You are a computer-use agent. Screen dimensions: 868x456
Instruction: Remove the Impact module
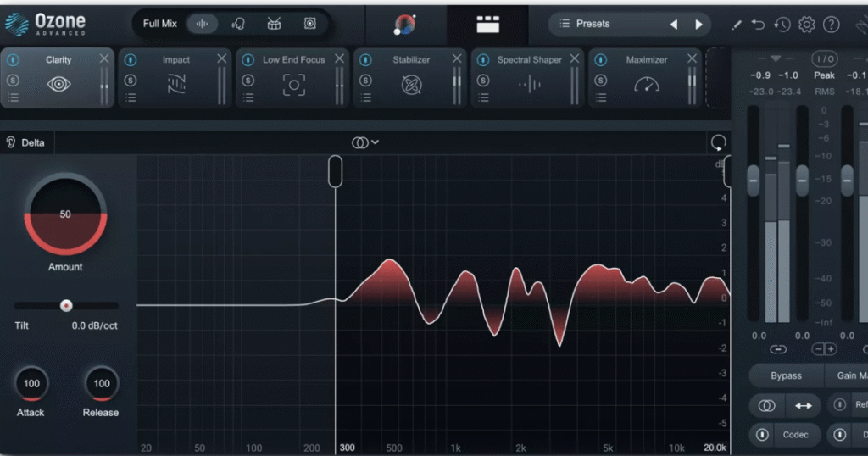coord(222,58)
